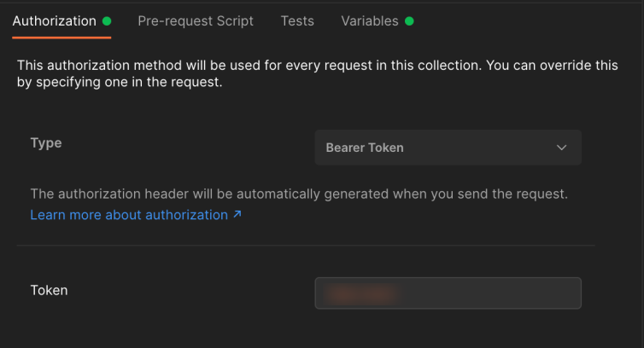Open the Tests tab
The image size is (644, 348).
pos(297,21)
